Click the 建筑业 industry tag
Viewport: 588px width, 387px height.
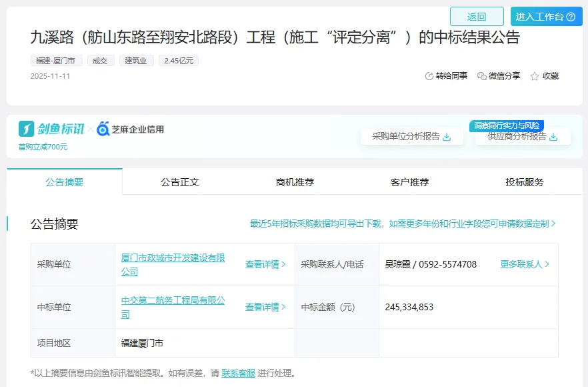pos(137,61)
